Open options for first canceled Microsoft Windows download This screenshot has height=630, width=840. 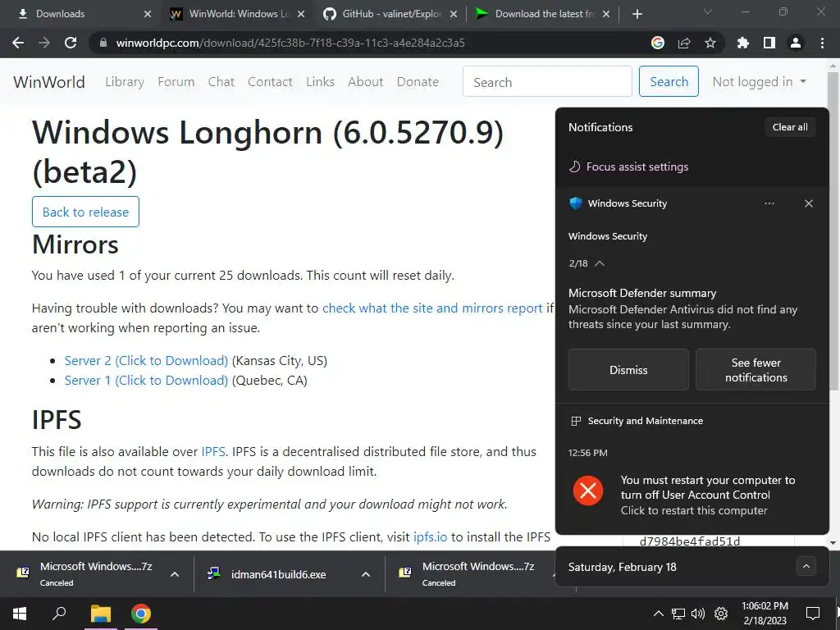[175, 574]
